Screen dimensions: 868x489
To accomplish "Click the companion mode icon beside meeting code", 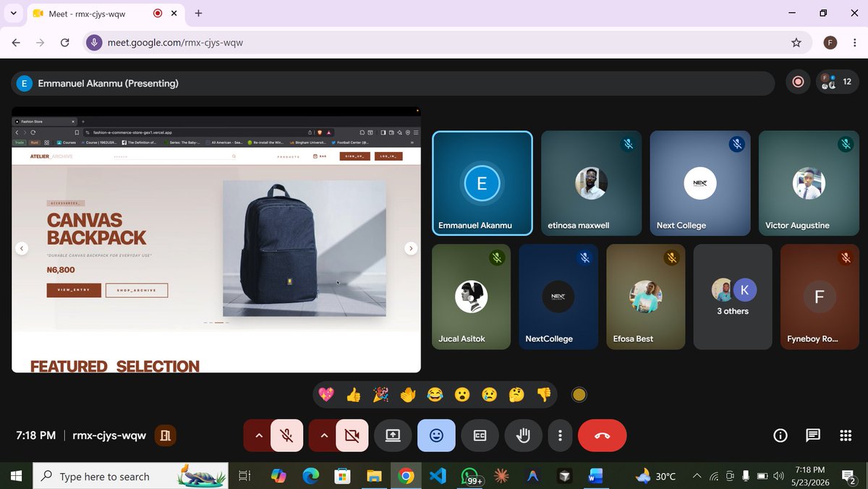I will [x=166, y=435].
